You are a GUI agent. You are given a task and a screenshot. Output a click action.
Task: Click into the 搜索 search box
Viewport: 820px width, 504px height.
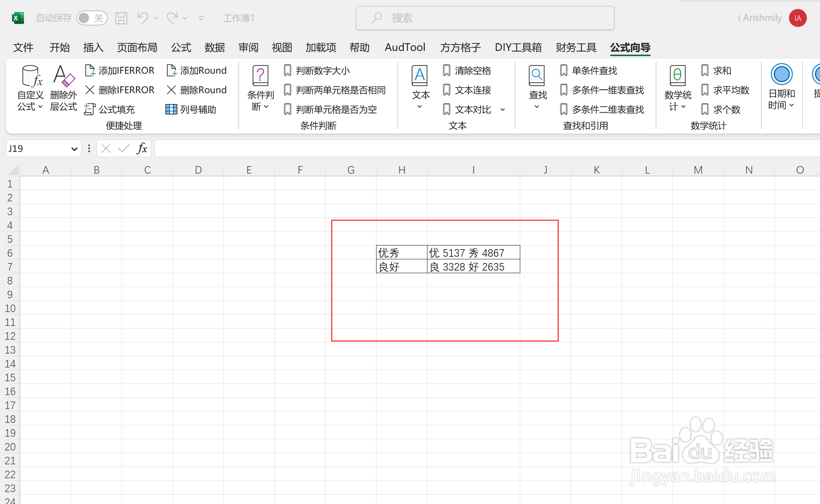485,18
